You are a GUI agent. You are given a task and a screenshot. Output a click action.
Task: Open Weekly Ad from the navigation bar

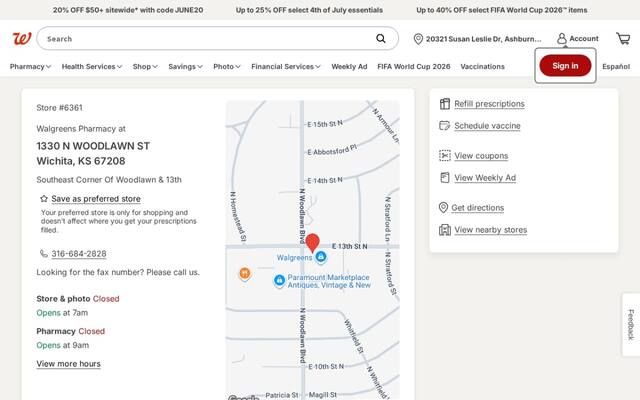[x=349, y=67]
